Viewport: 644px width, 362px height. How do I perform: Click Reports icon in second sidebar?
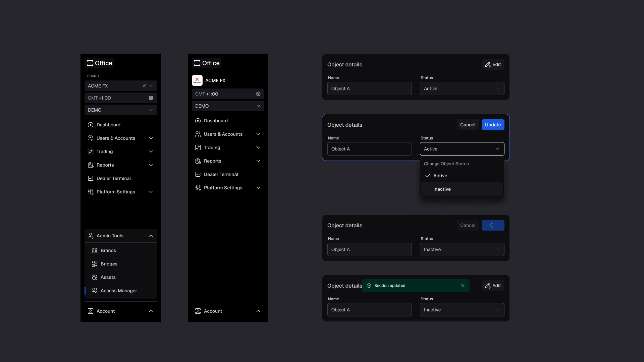tap(198, 161)
